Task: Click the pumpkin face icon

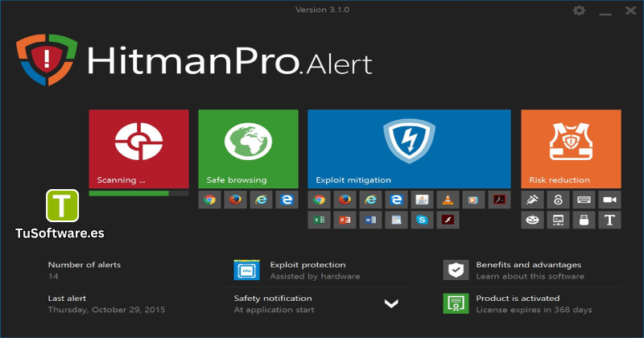Action: click(x=532, y=221)
